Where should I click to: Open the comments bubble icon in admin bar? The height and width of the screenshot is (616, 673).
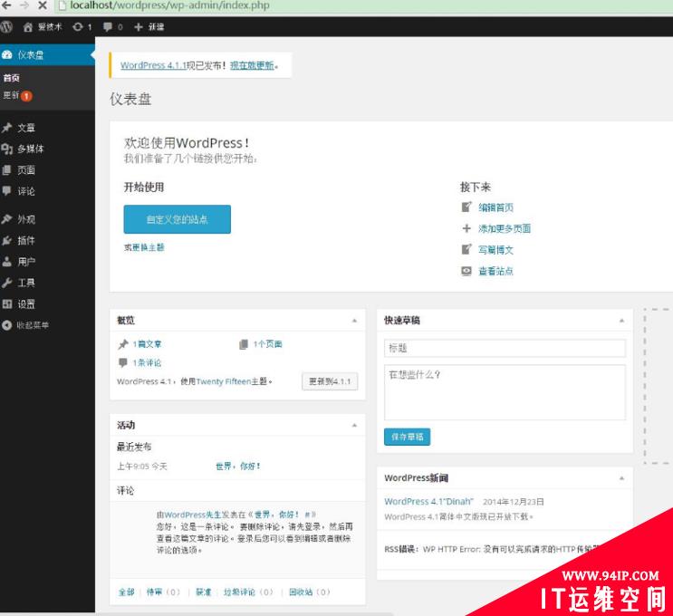click(108, 27)
